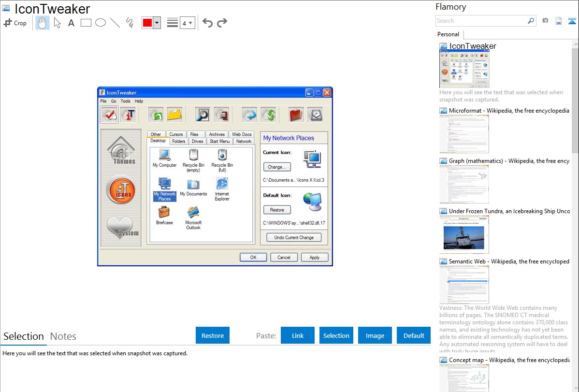Screen dimensions: 579x392
Task: Click the Paste Image button
Action: [375, 335]
